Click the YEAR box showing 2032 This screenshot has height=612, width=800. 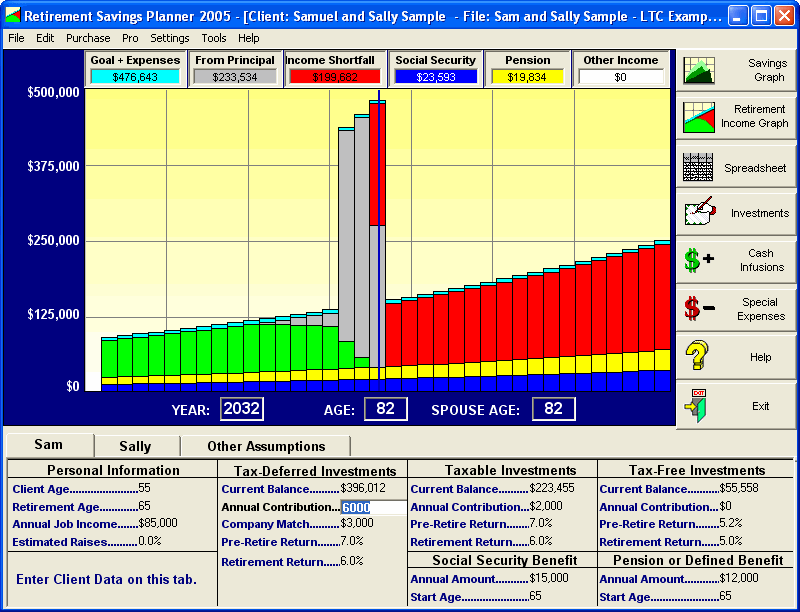click(x=242, y=409)
